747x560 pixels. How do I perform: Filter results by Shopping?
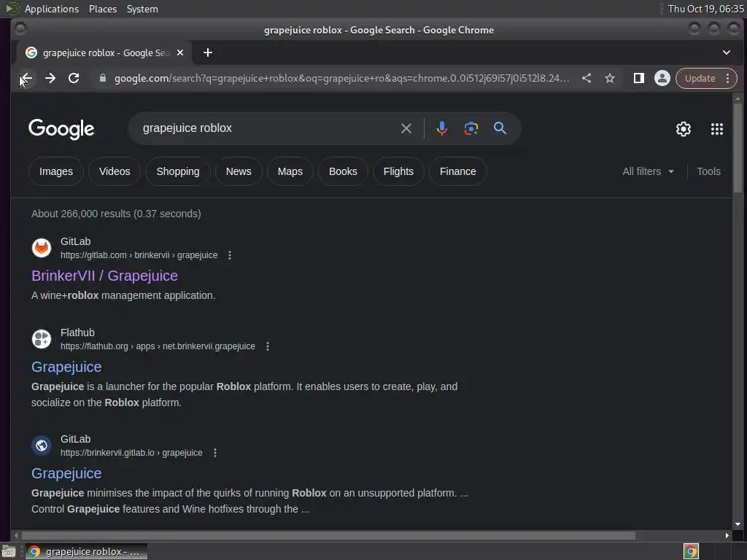pos(178,171)
